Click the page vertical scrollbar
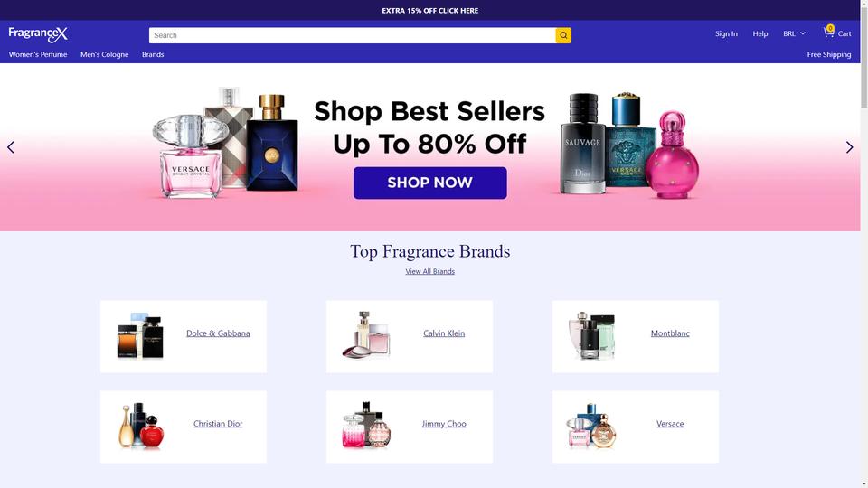The width and height of the screenshot is (868, 488). coord(864,244)
